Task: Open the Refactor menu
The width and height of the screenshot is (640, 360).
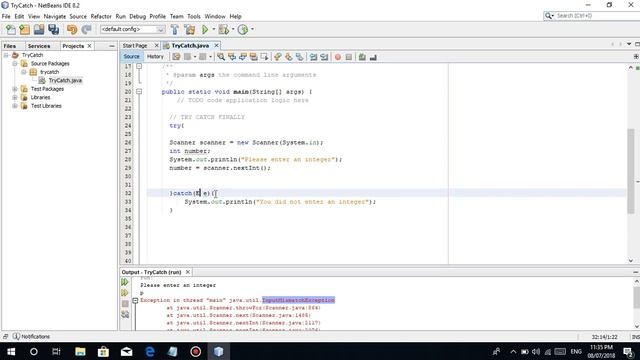Action: point(101,16)
